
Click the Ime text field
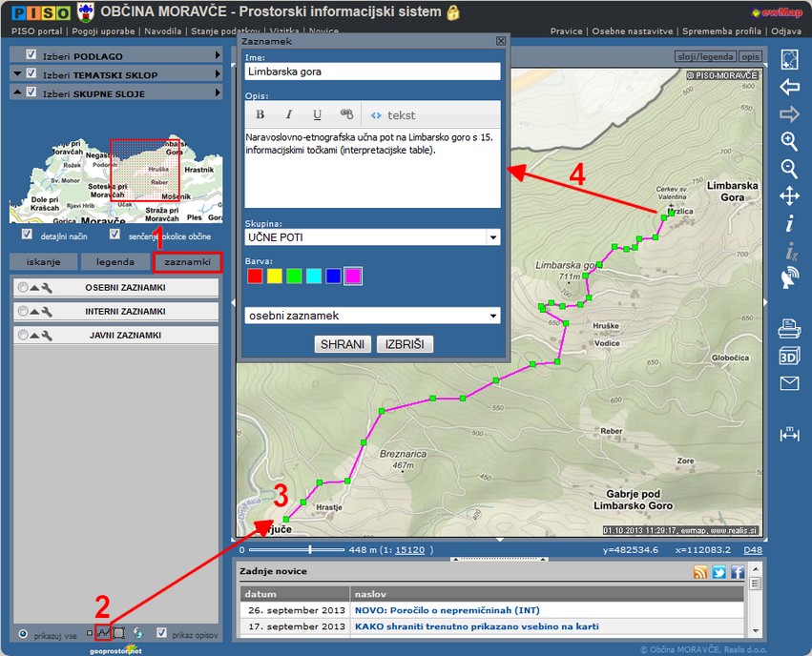coord(372,72)
